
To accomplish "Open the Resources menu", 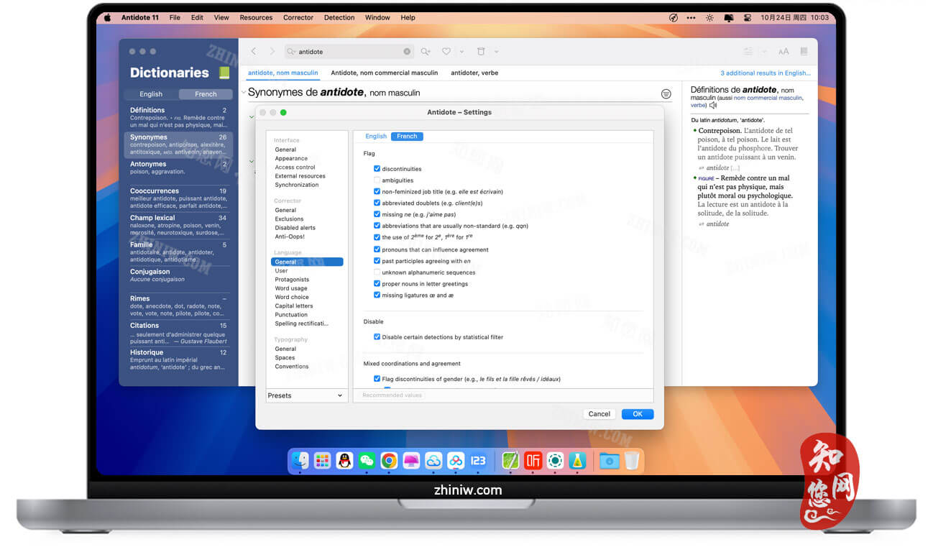I will point(256,17).
